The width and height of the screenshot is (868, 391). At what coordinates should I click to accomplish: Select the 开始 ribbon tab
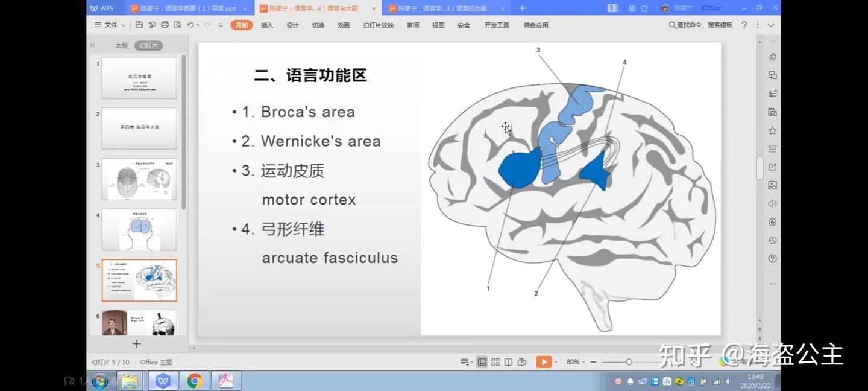242,25
